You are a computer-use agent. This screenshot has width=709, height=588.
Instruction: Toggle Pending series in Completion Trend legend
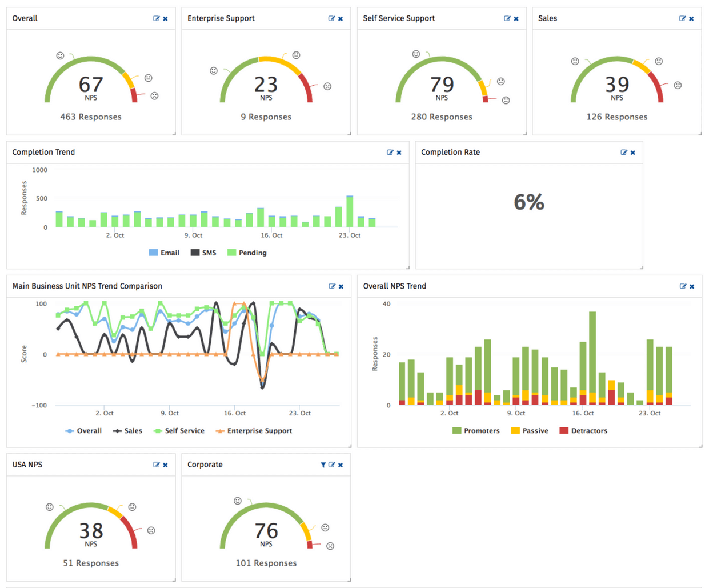click(x=247, y=253)
